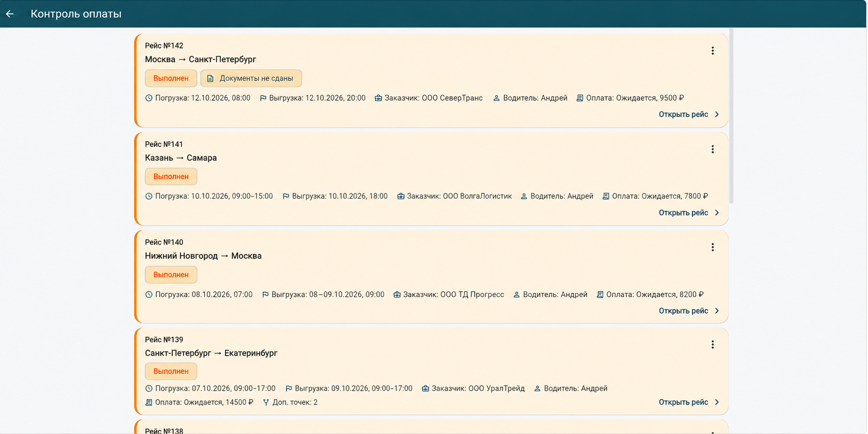Click the person icon in Рейс №142 row
The width and height of the screenshot is (868, 434).
[x=497, y=98]
